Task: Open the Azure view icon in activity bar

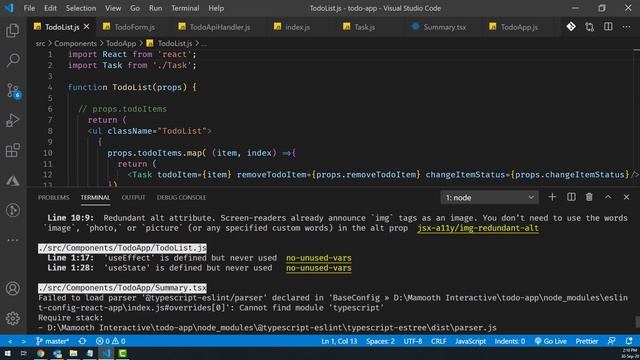Action: pyautogui.click(x=13, y=180)
